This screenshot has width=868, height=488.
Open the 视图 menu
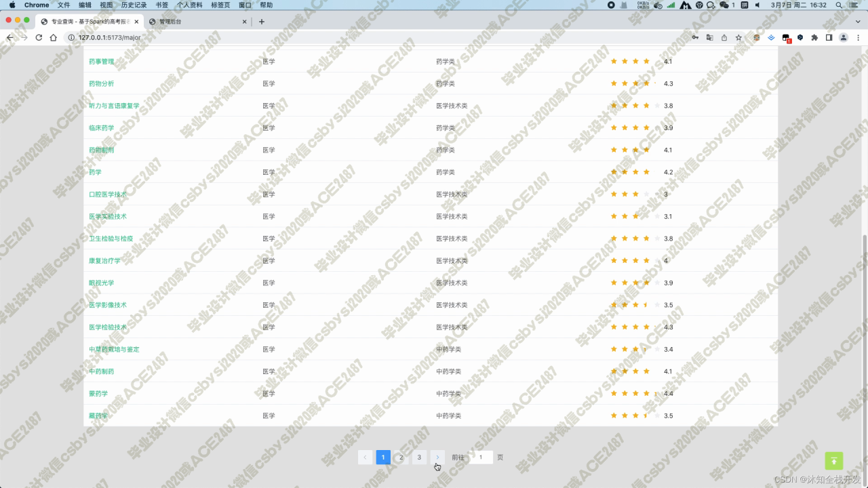tap(106, 5)
